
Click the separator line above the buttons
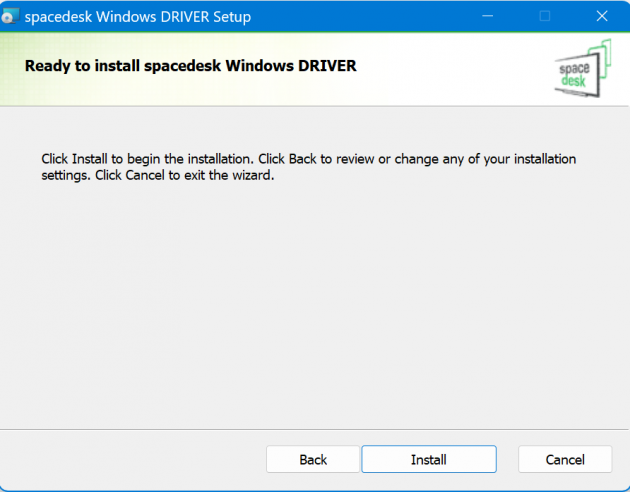click(x=315, y=429)
